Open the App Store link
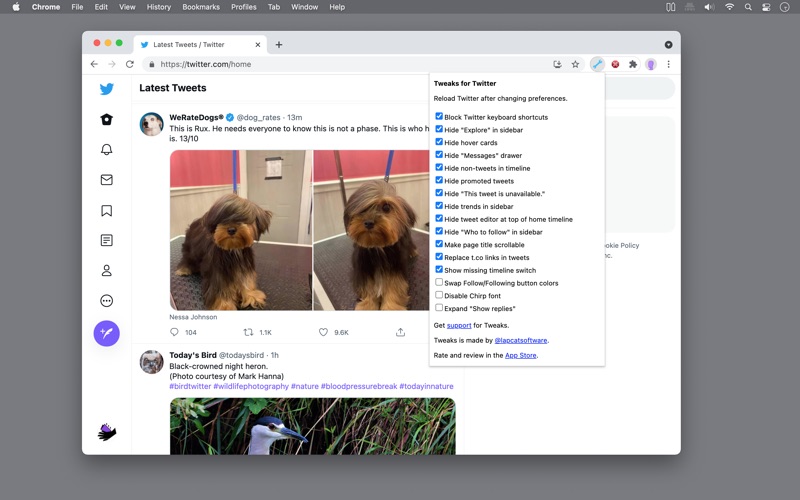The image size is (800, 500). [520, 355]
